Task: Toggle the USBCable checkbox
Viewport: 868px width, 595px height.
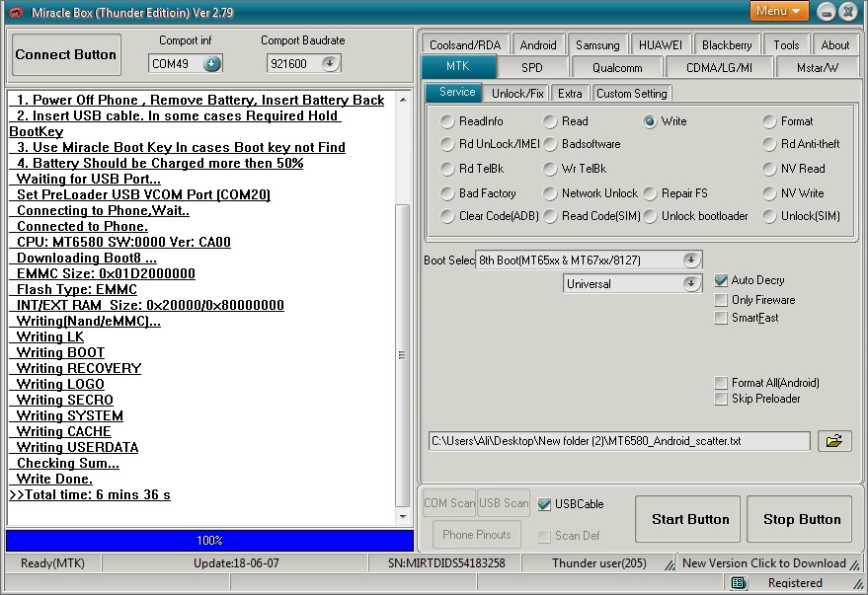Action: (x=544, y=504)
